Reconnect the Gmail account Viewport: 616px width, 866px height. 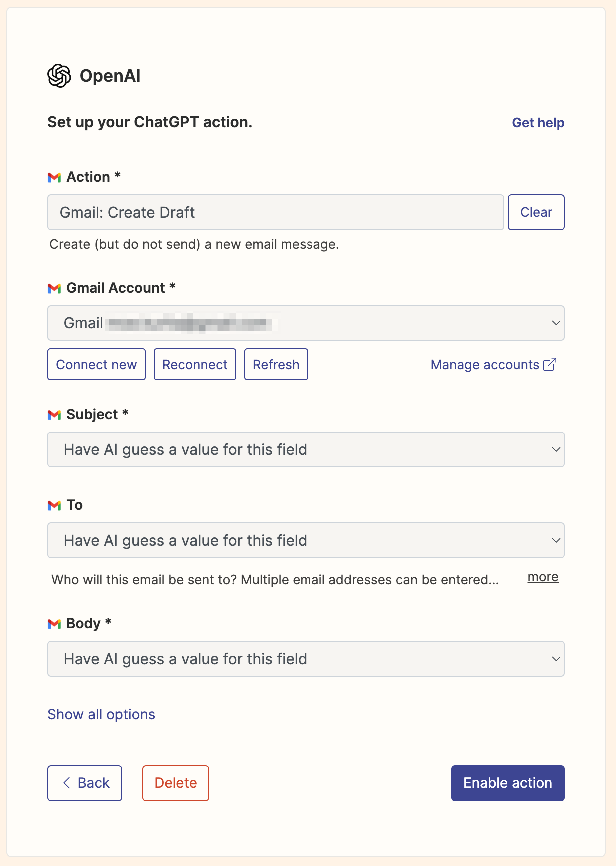click(x=195, y=365)
